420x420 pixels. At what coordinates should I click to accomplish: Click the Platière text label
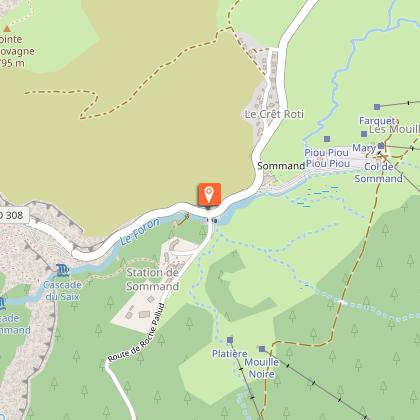pyautogui.click(x=230, y=353)
